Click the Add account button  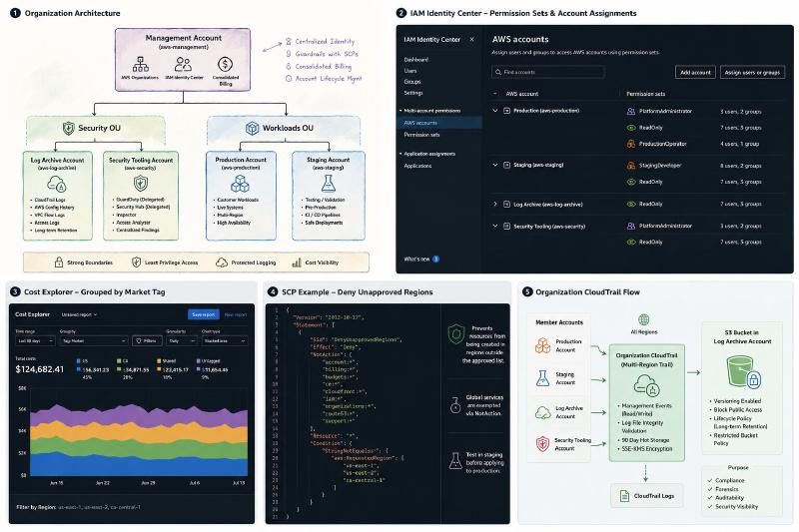click(695, 72)
